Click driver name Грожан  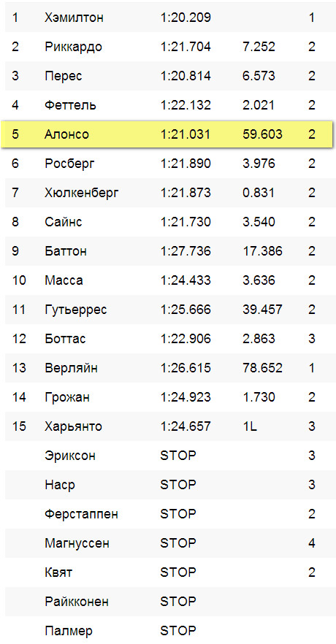click(67, 397)
